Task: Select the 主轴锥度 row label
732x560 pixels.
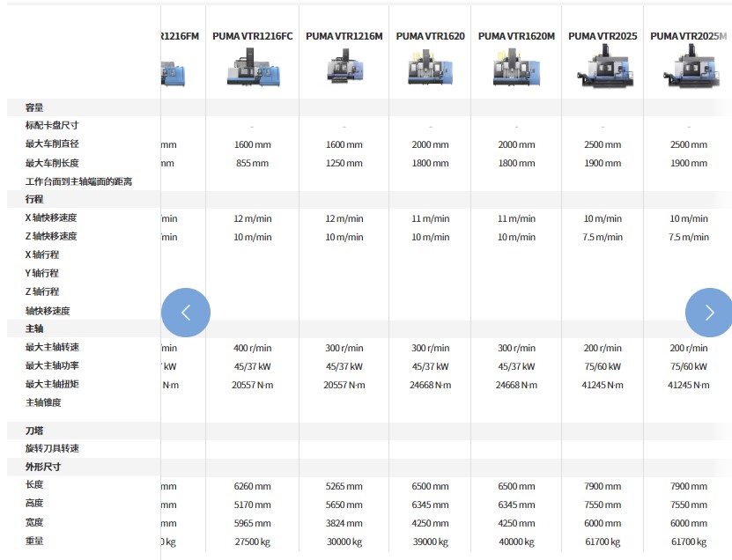Action: point(43,402)
